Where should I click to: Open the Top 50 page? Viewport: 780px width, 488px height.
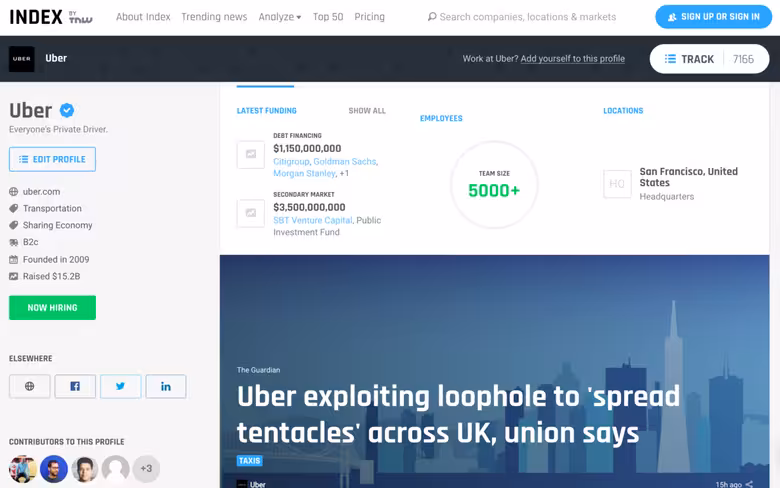tap(328, 17)
